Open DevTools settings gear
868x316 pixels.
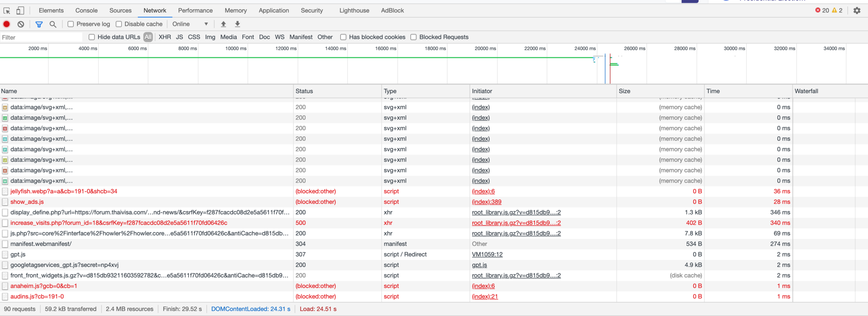(857, 11)
